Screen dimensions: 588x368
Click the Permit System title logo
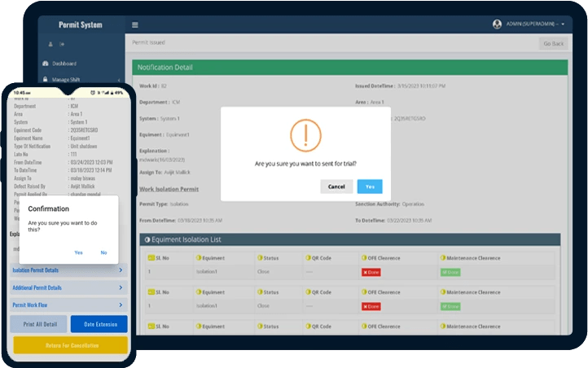point(81,24)
